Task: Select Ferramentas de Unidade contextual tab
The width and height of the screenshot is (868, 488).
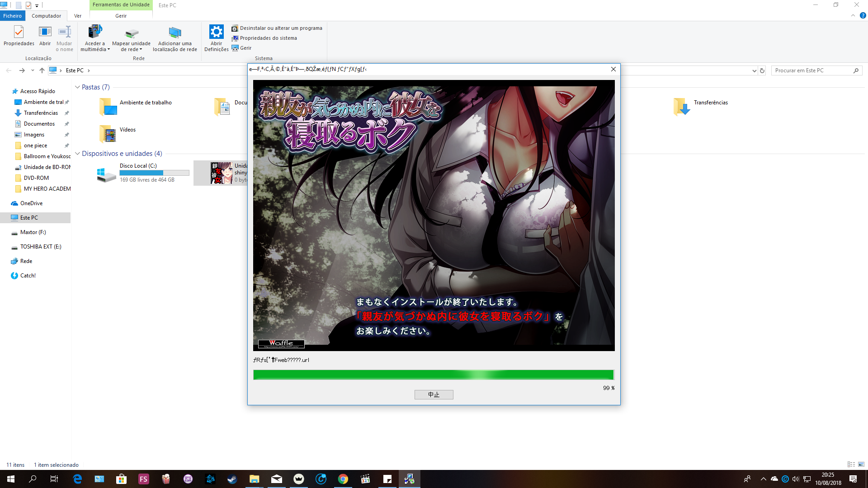Action: tap(121, 5)
